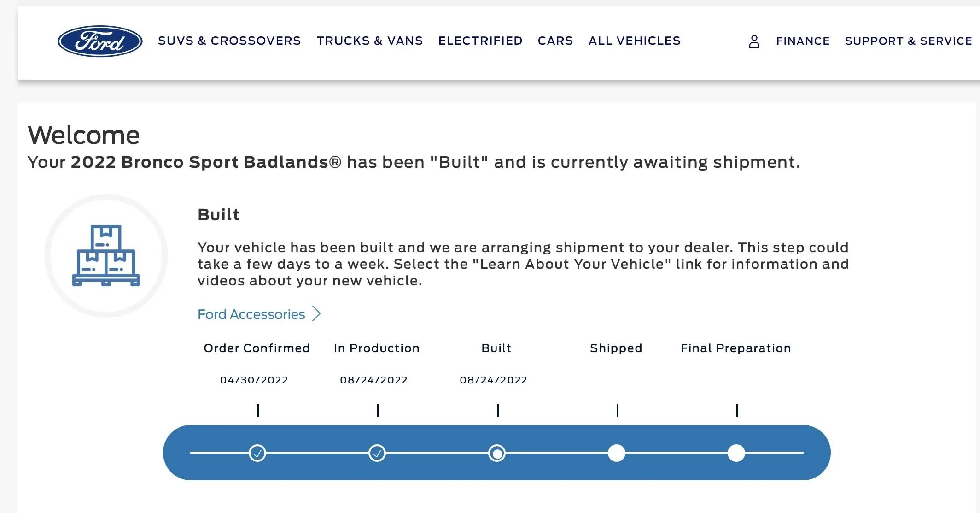Open Support & Service menu
The height and width of the screenshot is (513, 980).
coord(908,41)
